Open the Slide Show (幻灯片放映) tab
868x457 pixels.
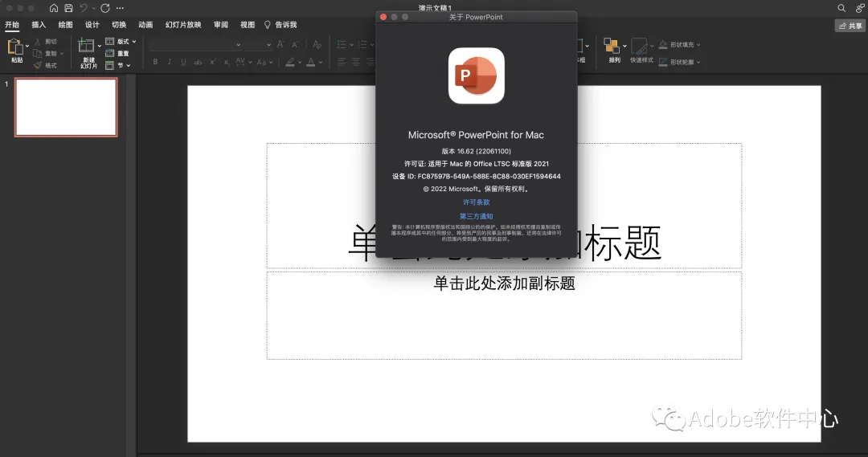click(183, 25)
